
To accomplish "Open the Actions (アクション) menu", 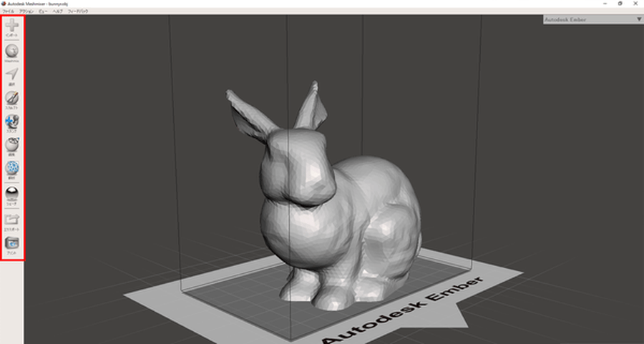I will point(26,11).
